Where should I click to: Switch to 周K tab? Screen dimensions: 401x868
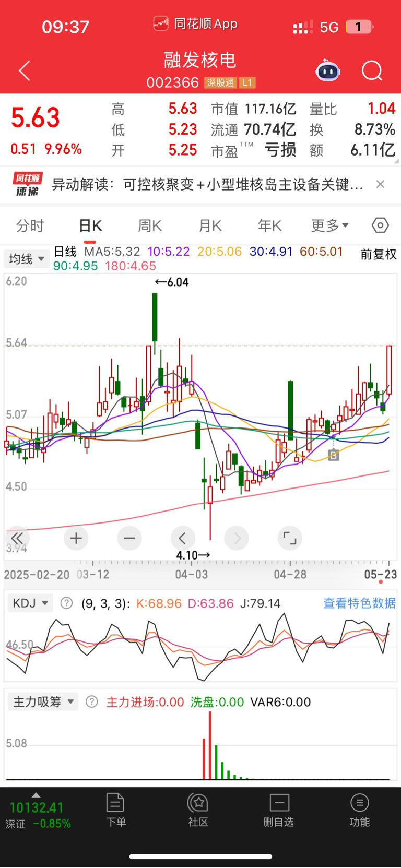pyautogui.click(x=150, y=225)
